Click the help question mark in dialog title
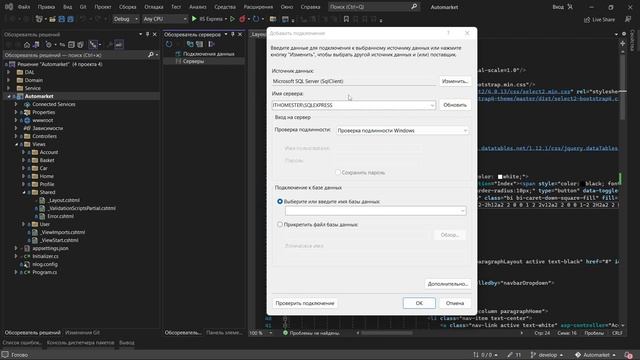This screenshot has height=360, width=640. pos(449,33)
